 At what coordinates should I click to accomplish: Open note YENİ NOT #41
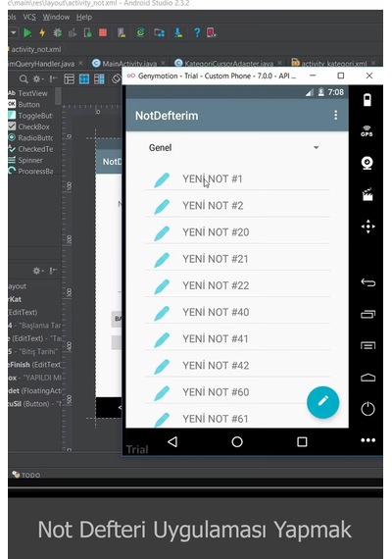tap(237, 338)
